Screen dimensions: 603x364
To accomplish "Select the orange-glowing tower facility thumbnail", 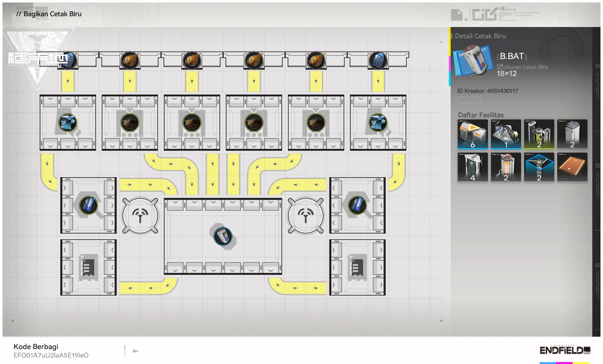I will (506, 167).
